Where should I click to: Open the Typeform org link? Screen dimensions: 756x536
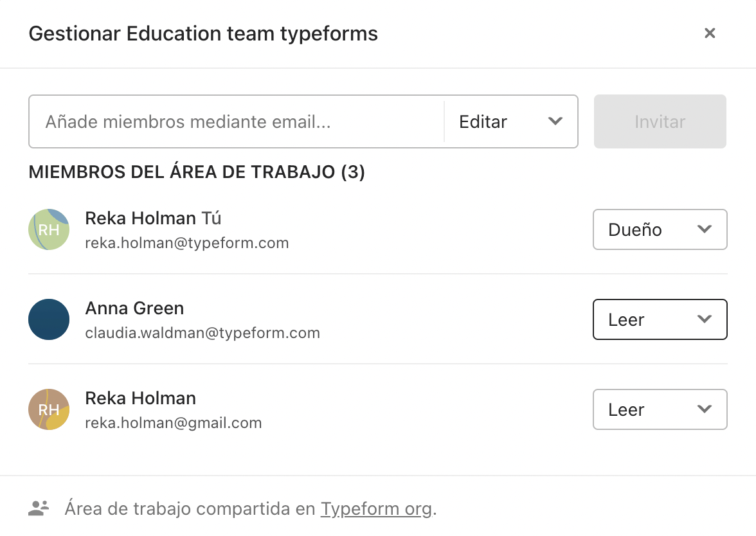click(377, 509)
